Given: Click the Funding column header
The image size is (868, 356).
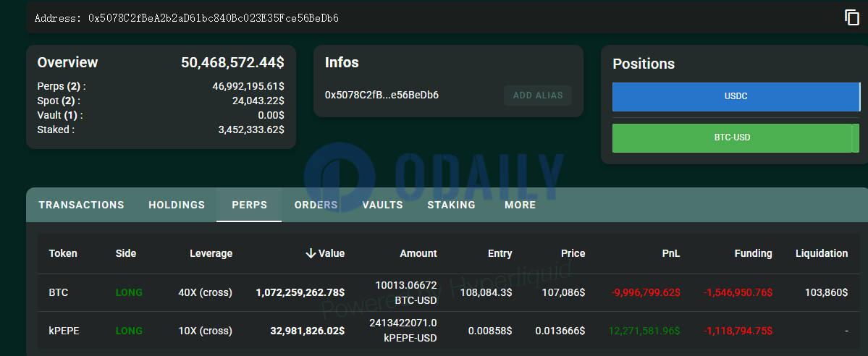Looking at the screenshot, I should pos(754,253).
